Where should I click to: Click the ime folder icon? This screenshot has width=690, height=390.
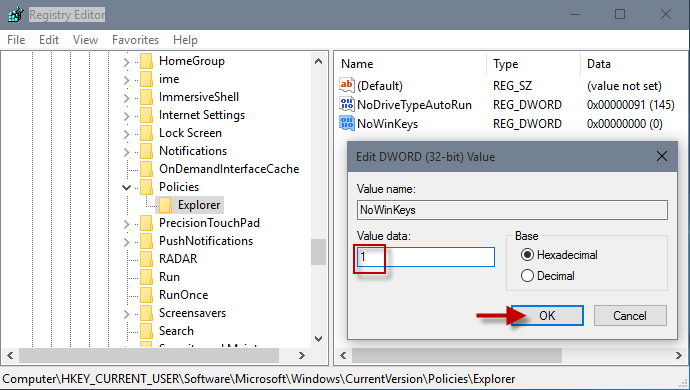(x=146, y=79)
